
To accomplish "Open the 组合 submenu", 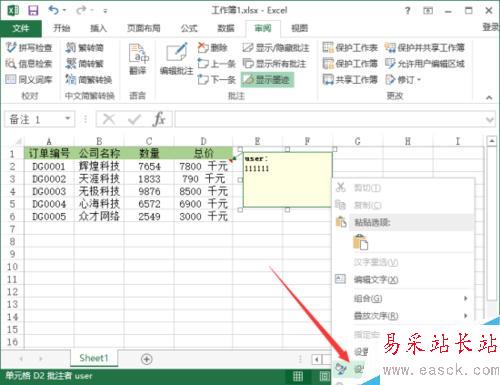I will pos(403,298).
